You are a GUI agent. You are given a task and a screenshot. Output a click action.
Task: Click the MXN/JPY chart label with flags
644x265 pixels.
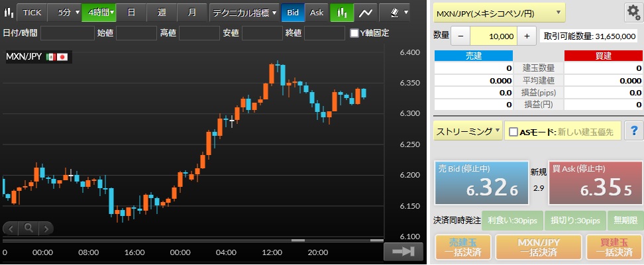click(38, 57)
